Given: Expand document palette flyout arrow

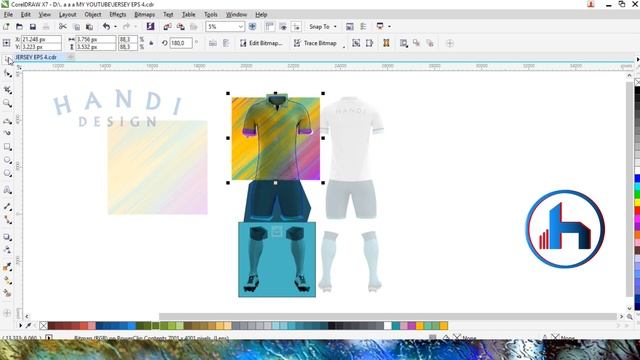Looking at the screenshot, I should (x=20, y=325).
